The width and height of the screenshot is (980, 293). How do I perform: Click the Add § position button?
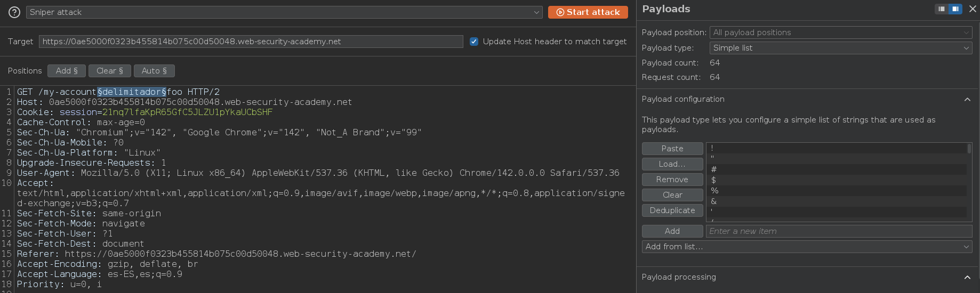tap(67, 71)
